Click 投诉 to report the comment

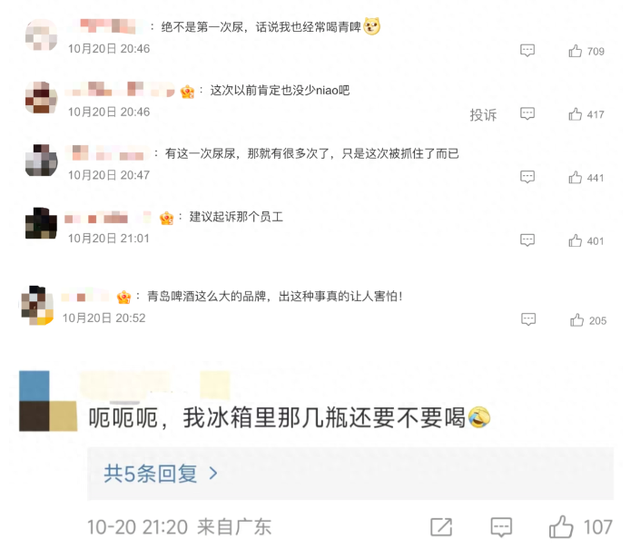click(483, 115)
